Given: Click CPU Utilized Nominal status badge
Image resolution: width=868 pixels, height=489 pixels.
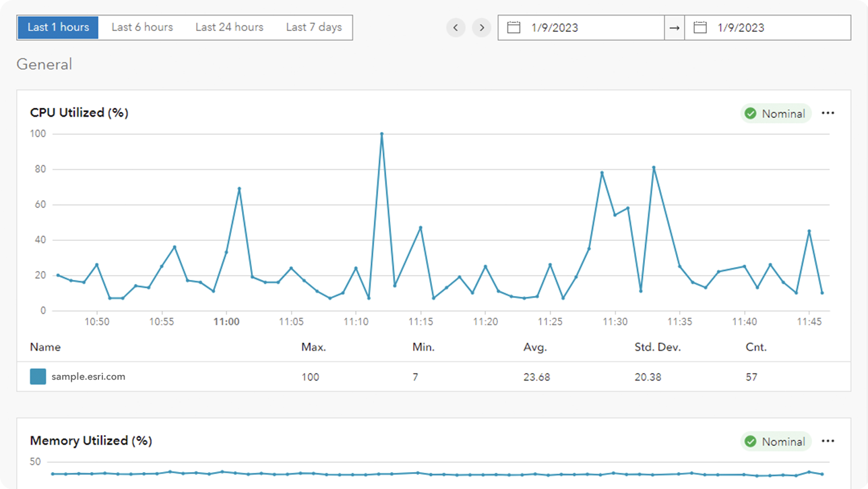Looking at the screenshot, I should tap(776, 113).
